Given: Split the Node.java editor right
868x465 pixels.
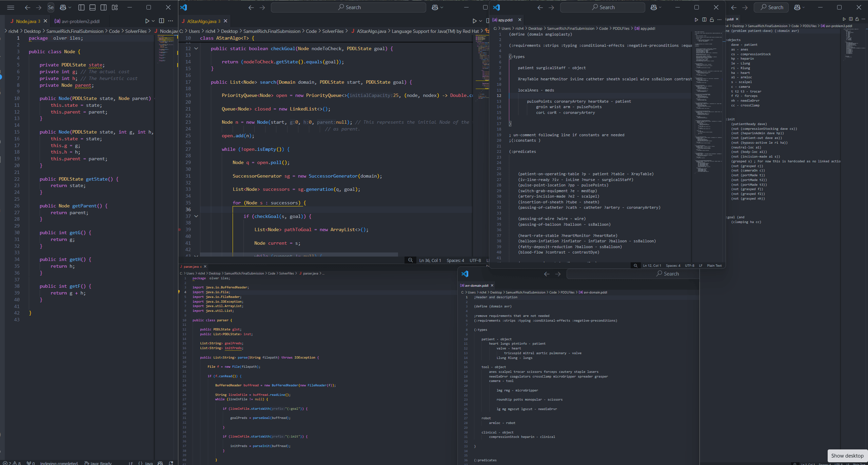Looking at the screenshot, I should 162,21.
